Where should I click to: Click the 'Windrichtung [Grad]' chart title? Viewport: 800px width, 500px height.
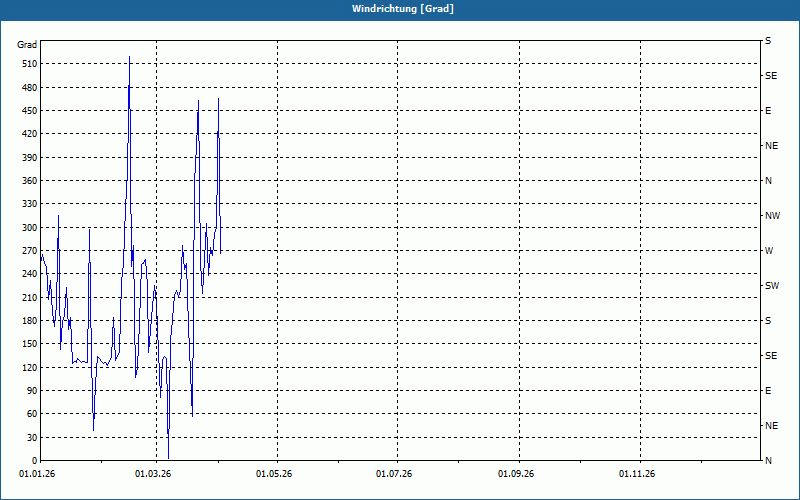point(400,9)
